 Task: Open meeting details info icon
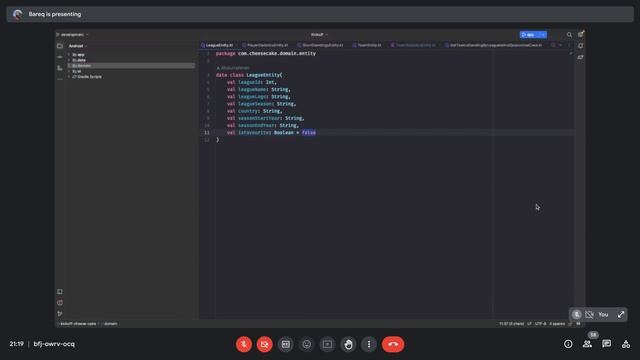[568, 344]
